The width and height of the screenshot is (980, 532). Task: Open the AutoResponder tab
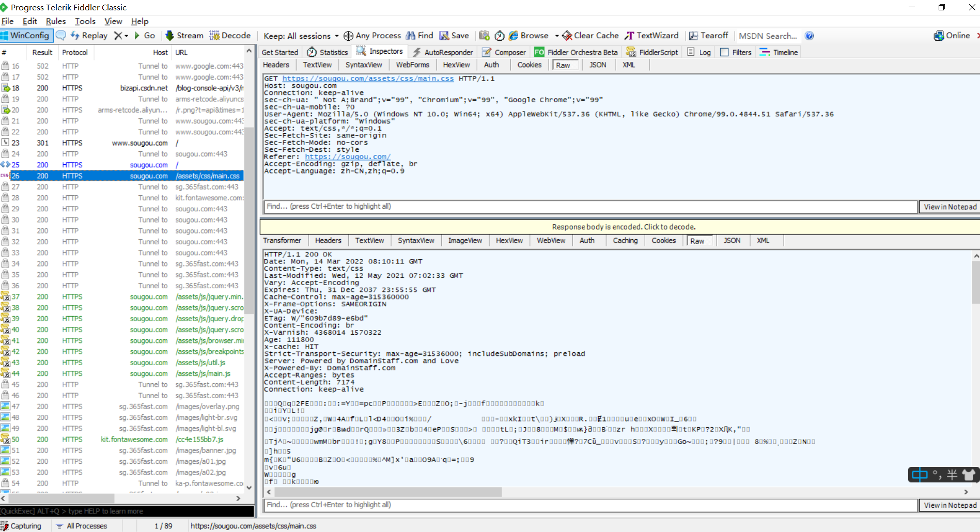click(443, 52)
